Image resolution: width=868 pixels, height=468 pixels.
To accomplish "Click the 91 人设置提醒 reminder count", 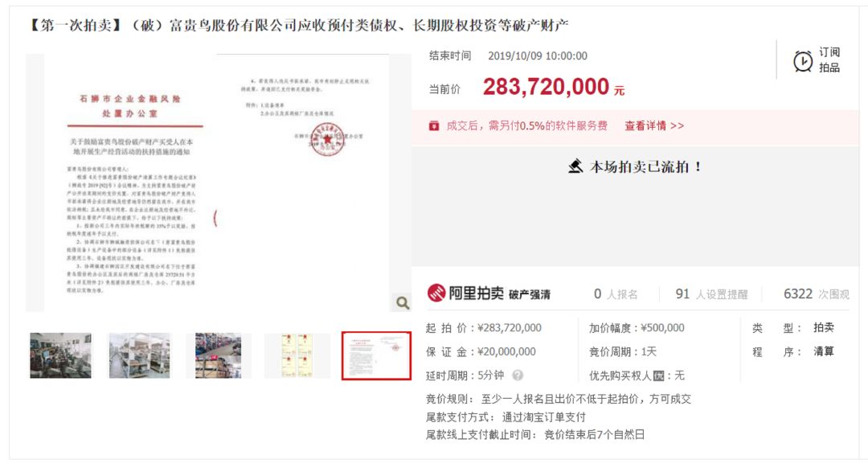I will [x=711, y=294].
